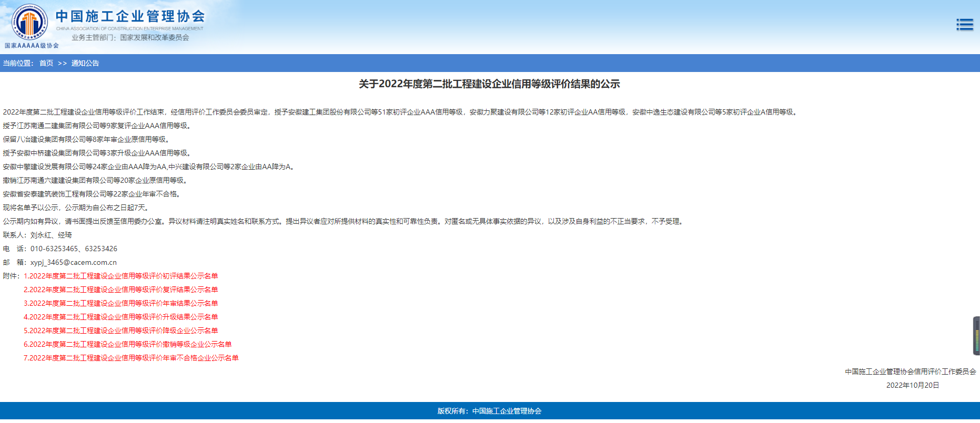This screenshot has height=423, width=980.
Task: Go to 首页 in breadcrumb
Action: point(46,63)
